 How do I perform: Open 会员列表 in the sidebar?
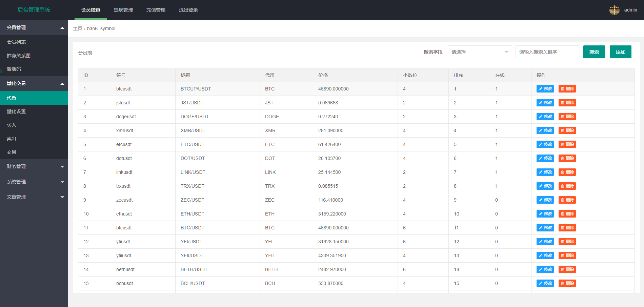[34, 42]
